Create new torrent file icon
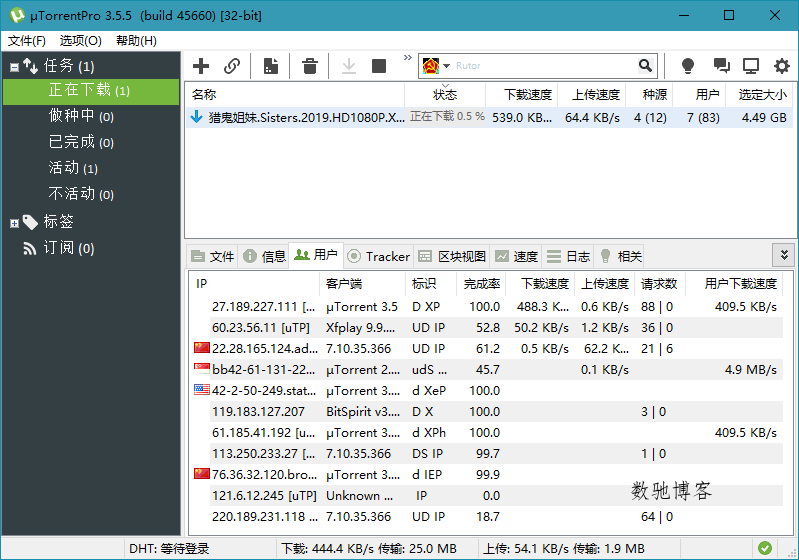Viewport: 799px width, 560px height. click(x=271, y=66)
